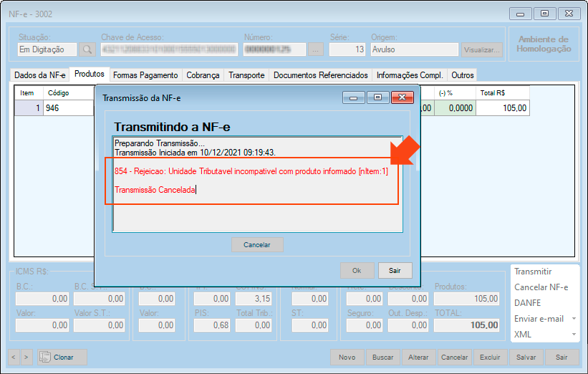Image resolution: width=588 pixels, height=374 pixels.
Task: Click the magnifier icon beside Situação field
Action: coord(87,49)
